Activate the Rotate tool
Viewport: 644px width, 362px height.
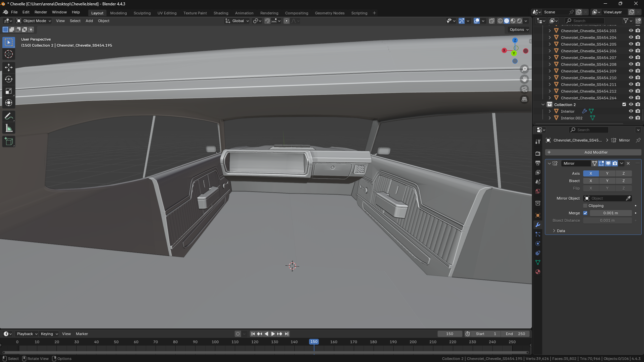(x=9, y=79)
